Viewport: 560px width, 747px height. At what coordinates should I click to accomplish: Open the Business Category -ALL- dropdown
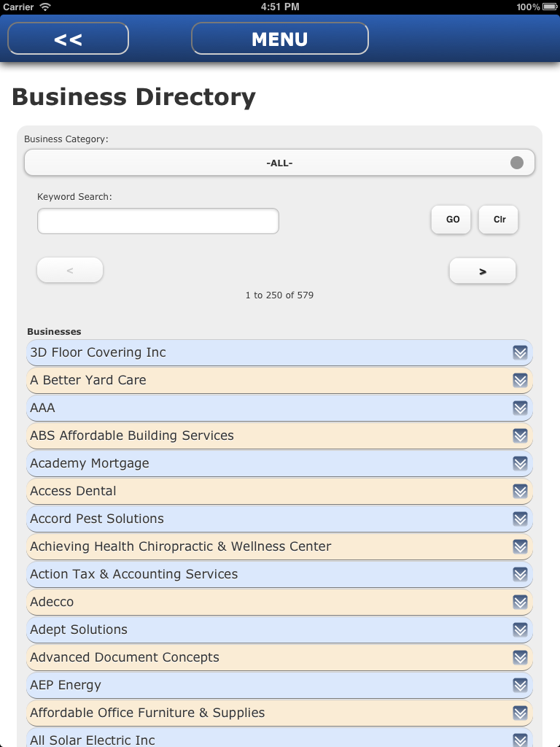click(x=279, y=163)
